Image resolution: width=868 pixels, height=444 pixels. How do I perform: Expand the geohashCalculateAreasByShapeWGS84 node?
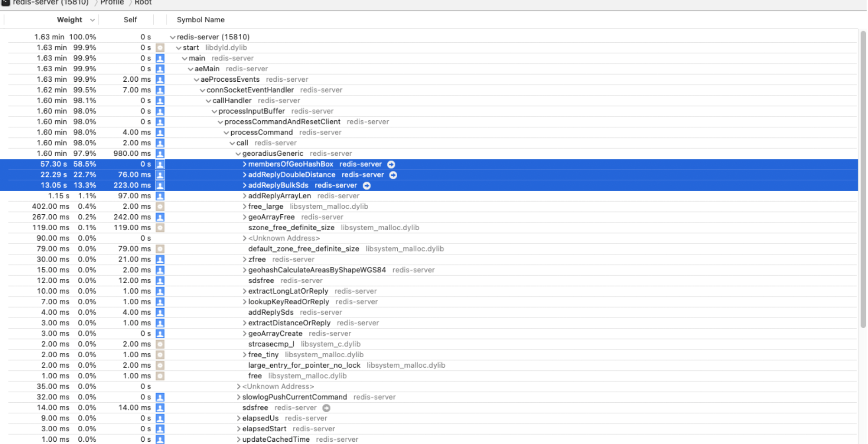click(x=244, y=270)
